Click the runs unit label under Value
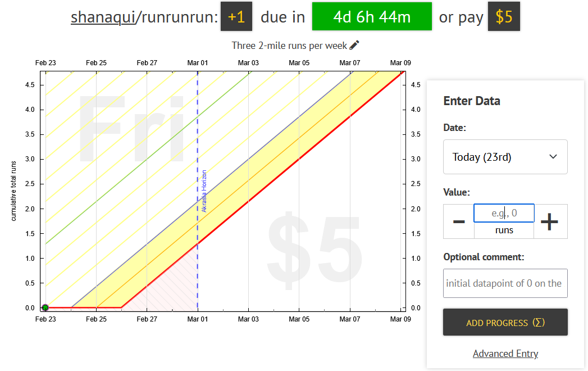 [504, 230]
